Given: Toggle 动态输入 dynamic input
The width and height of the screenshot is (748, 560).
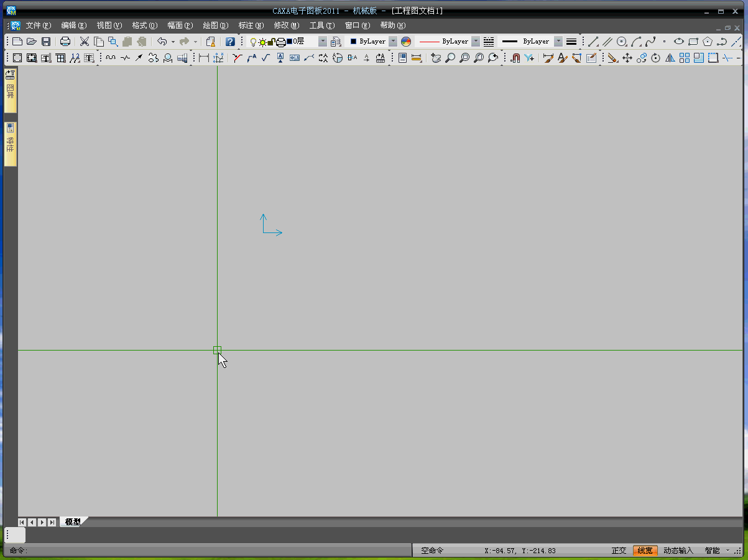Looking at the screenshot, I should (x=678, y=551).
